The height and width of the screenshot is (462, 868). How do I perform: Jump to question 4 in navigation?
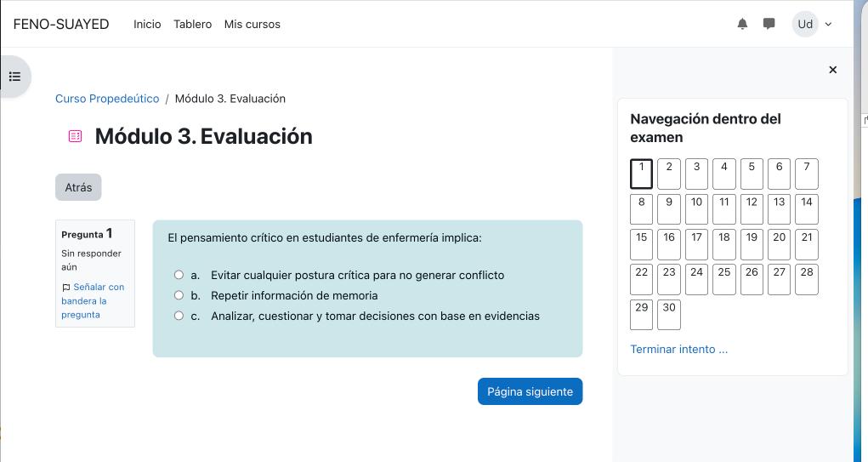(x=724, y=174)
